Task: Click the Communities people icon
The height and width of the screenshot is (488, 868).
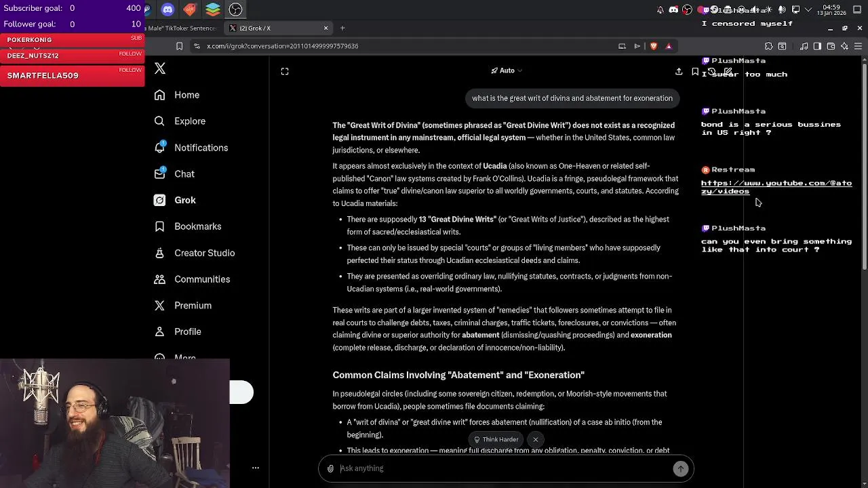Action: pyautogui.click(x=159, y=279)
